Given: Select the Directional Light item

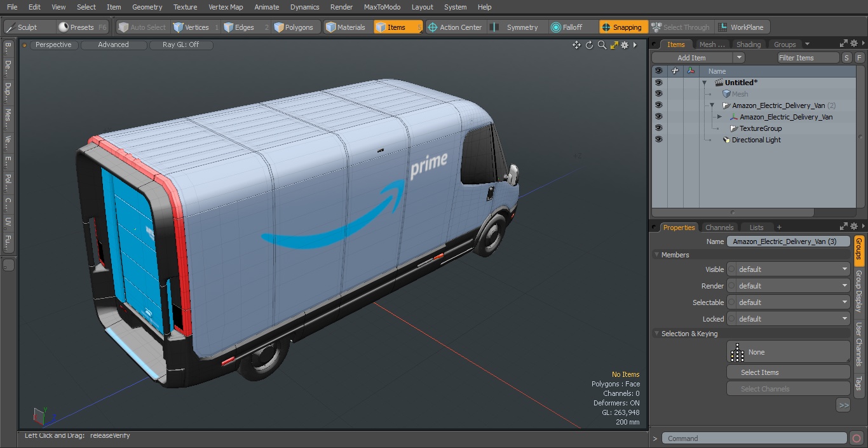Looking at the screenshot, I should [x=756, y=140].
